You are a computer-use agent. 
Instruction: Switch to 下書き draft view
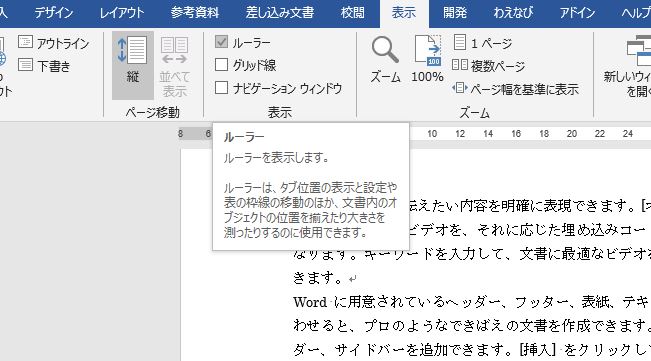point(45,66)
